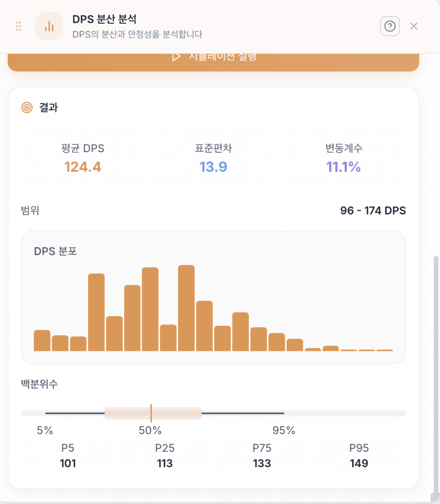Select the 변동계수 value 11.1%

click(344, 167)
